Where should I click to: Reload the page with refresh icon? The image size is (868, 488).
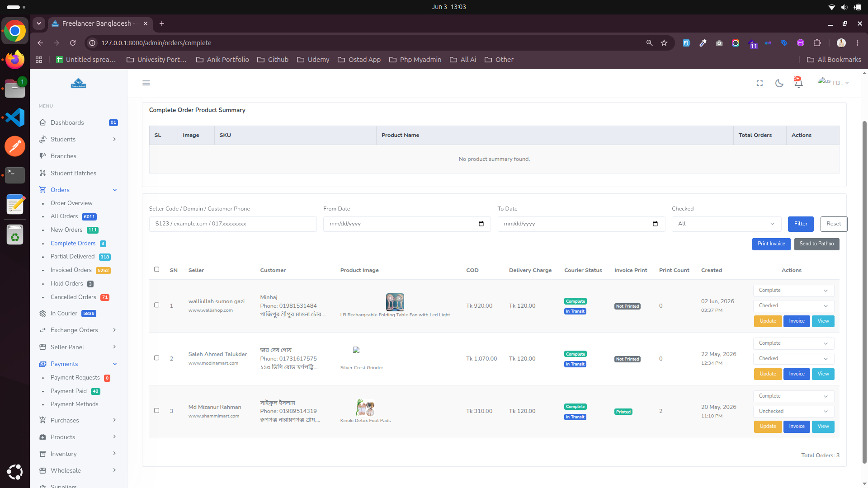point(73,43)
